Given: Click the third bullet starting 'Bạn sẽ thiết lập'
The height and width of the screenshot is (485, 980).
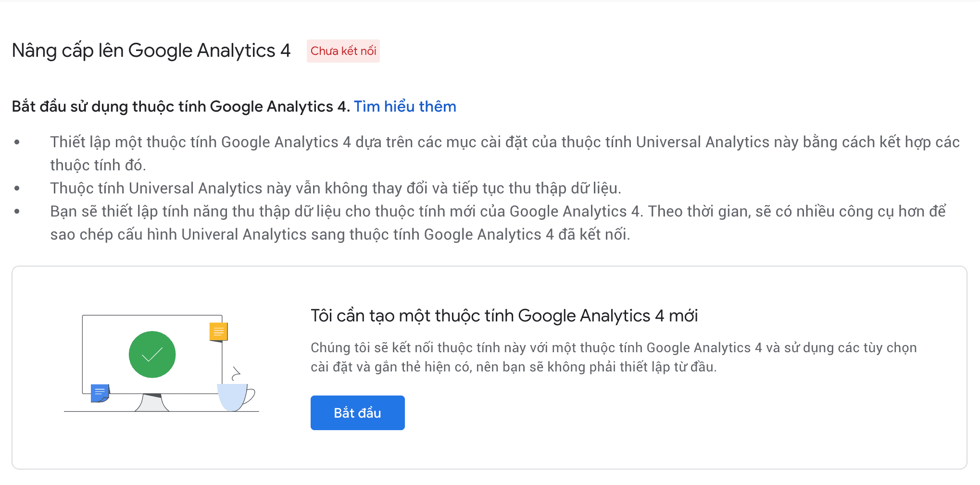Looking at the screenshot, I should tap(498, 223).
